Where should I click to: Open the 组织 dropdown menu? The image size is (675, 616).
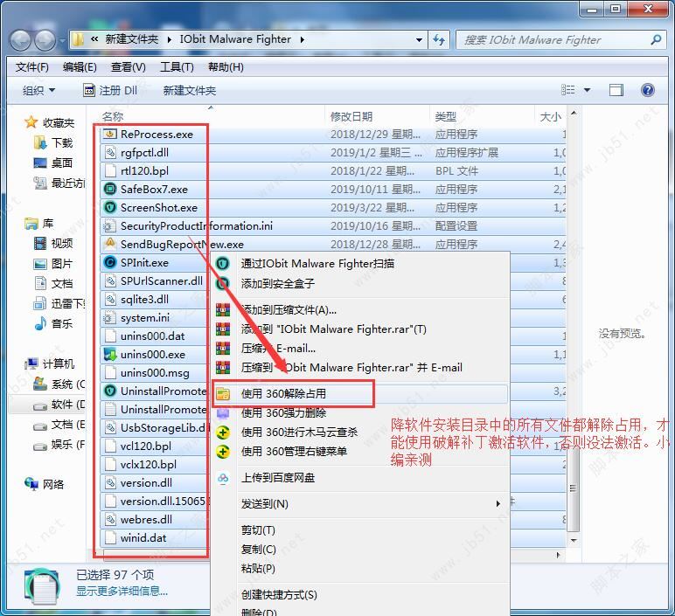(x=38, y=90)
